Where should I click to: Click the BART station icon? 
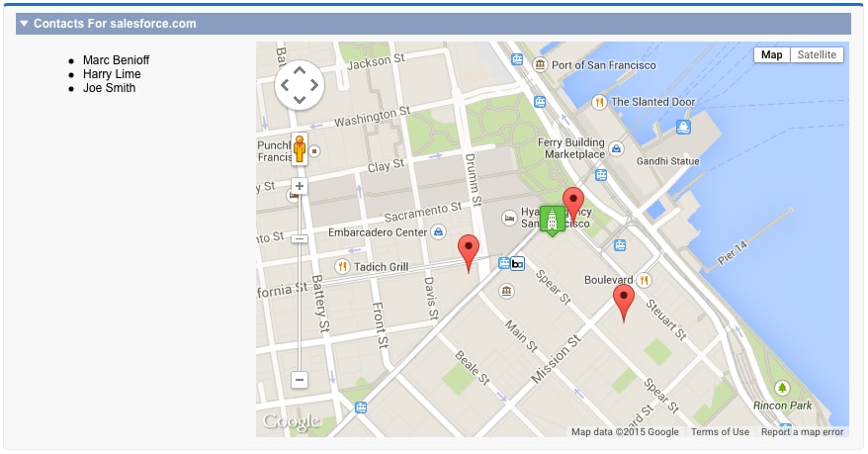[x=518, y=263]
